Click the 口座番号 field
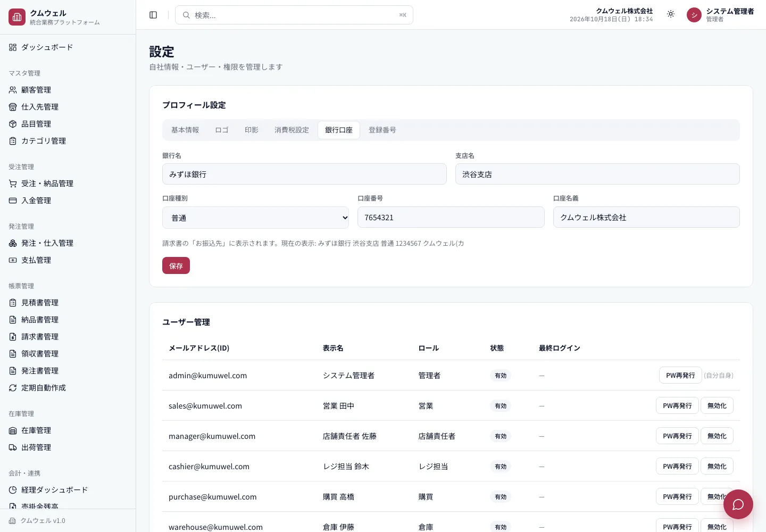Viewport: 766px width, 532px height. click(451, 217)
